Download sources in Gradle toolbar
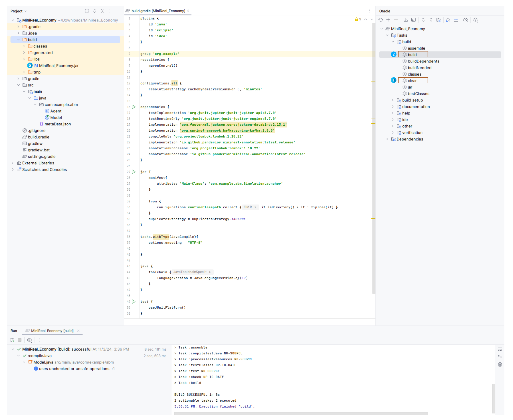 click(406, 20)
